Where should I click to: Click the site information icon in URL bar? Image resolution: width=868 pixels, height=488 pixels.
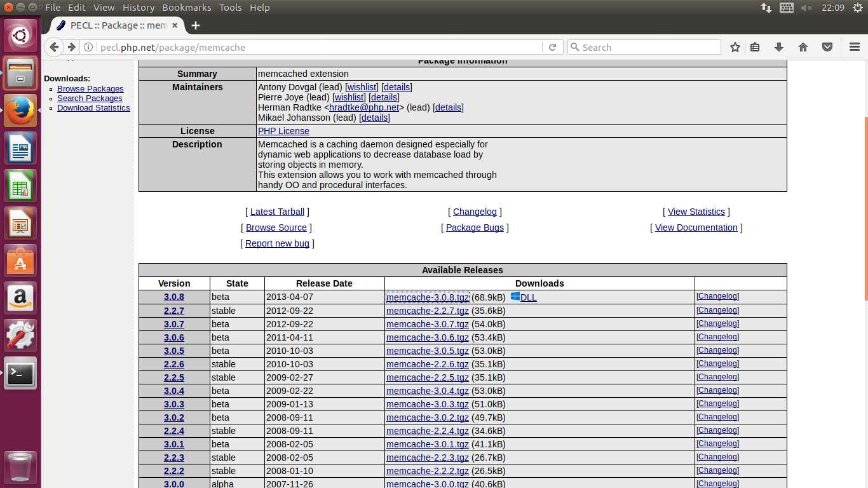tap(89, 47)
